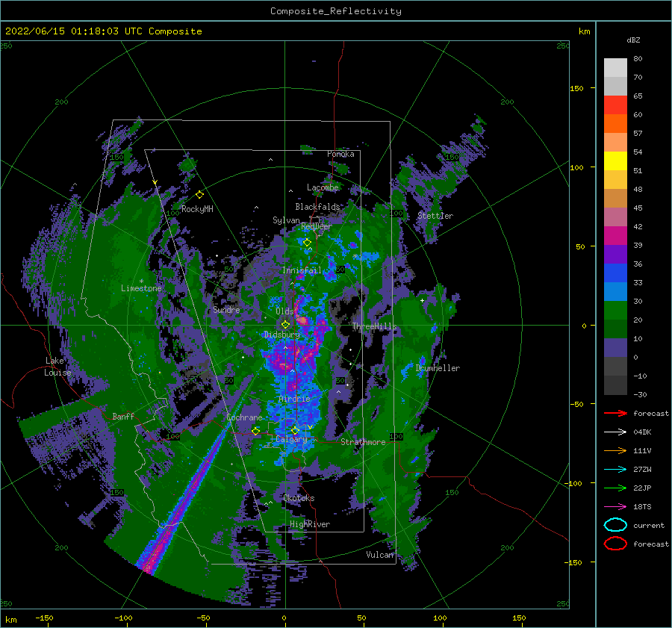The width and height of the screenshot is (672, 628).
Task: Select the bright green swatch between 30 and 20
Action: click(615, 311)
